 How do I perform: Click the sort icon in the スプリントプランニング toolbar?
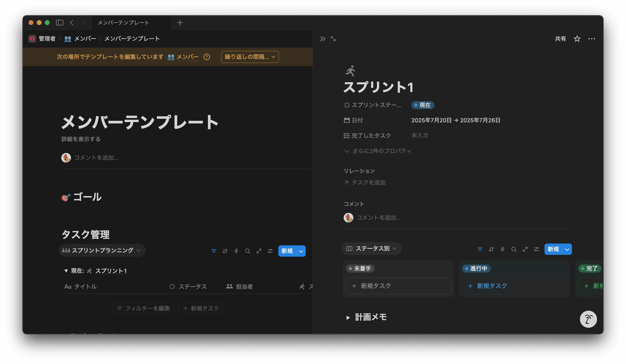coord(225,251)
